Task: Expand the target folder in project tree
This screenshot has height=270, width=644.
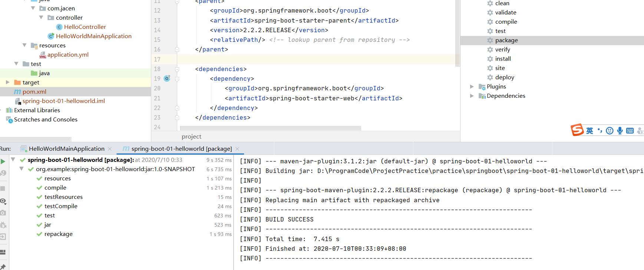Action: 8,82
